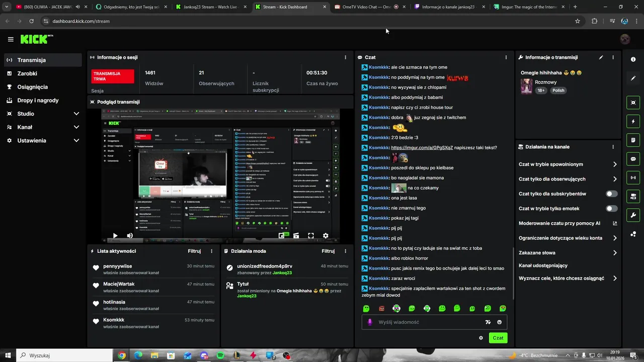
Task: Open the user avatar menu
Action: pos(625,39)
